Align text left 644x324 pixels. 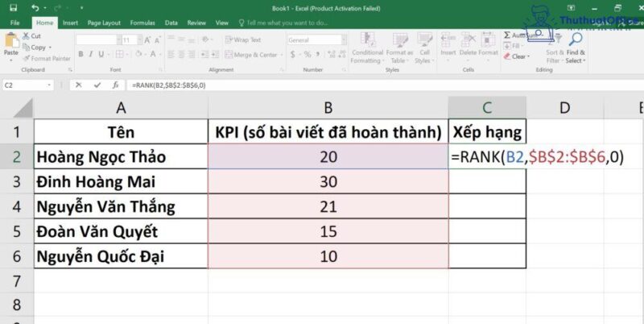point(171,54)
